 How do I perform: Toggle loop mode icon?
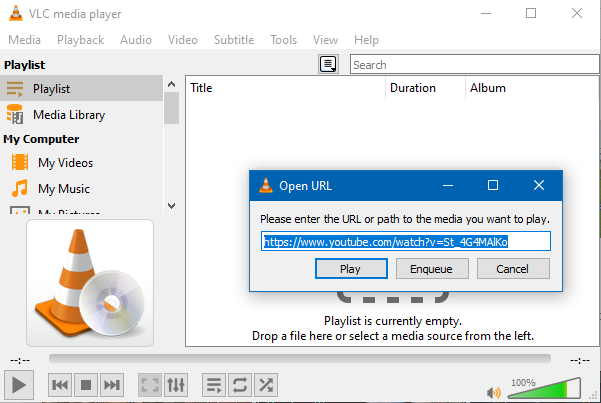240,385
